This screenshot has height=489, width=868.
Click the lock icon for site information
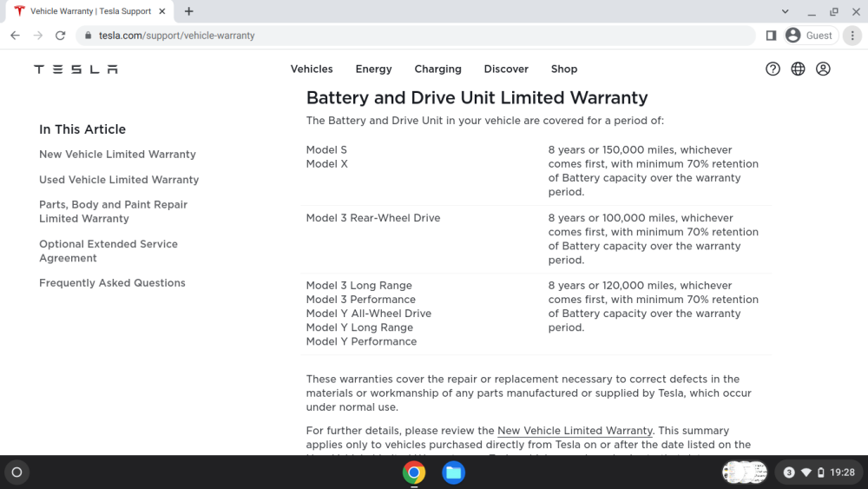[x=88, y=36]
